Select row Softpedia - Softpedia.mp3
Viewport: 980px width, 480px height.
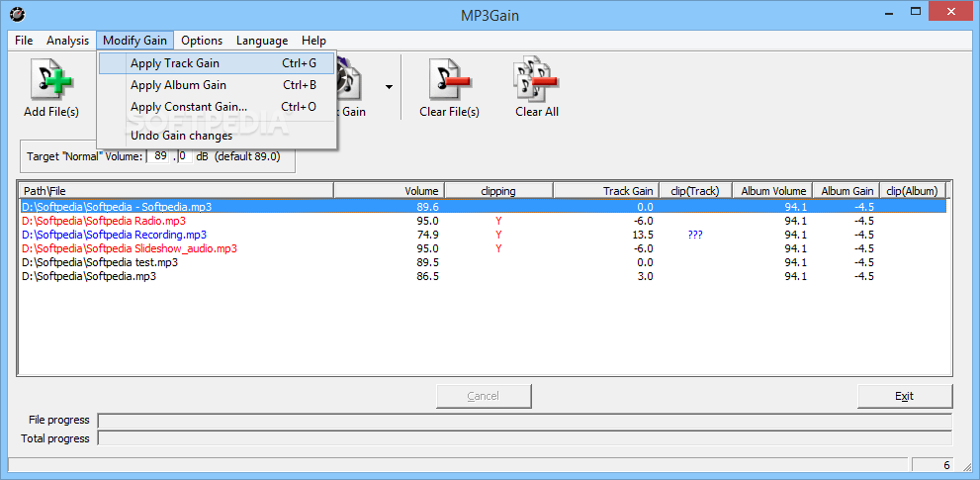(x=484, y=207)
